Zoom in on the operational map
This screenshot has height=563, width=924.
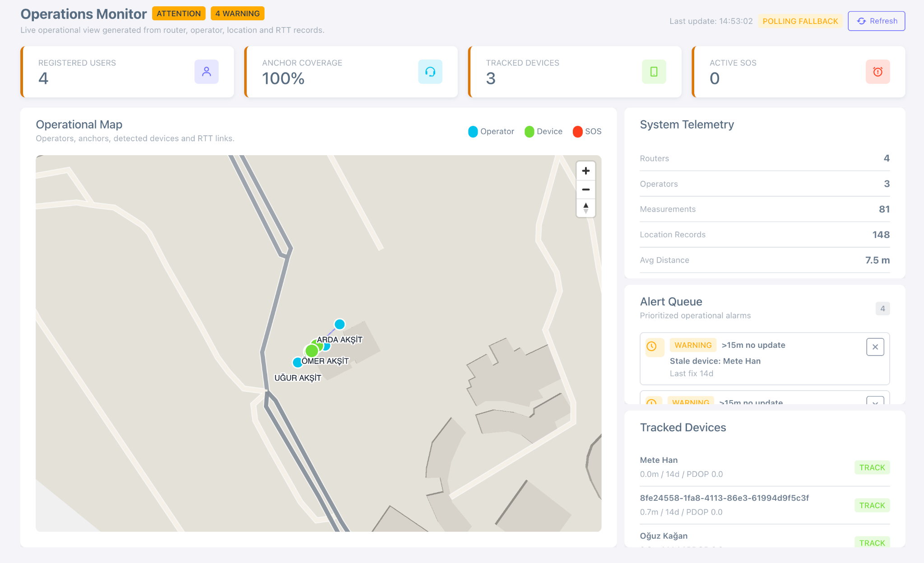click(586, 171)
